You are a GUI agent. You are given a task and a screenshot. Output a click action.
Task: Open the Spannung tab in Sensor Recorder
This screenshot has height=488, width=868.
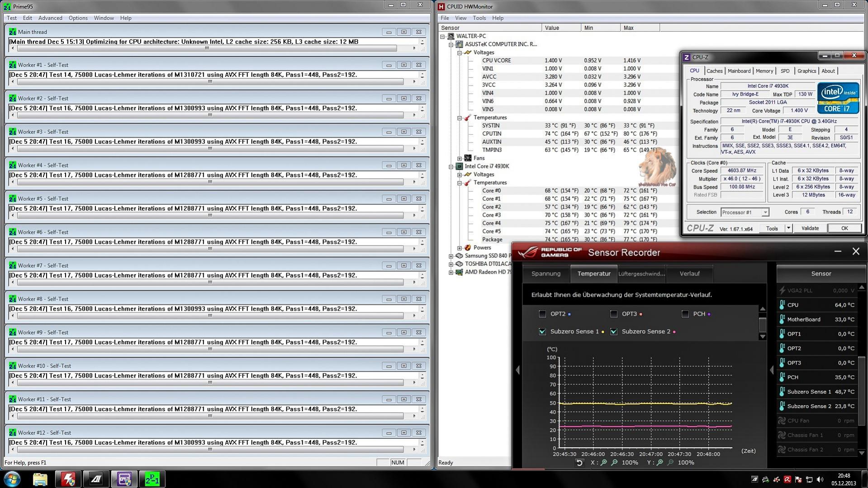(x=546, y=274)
